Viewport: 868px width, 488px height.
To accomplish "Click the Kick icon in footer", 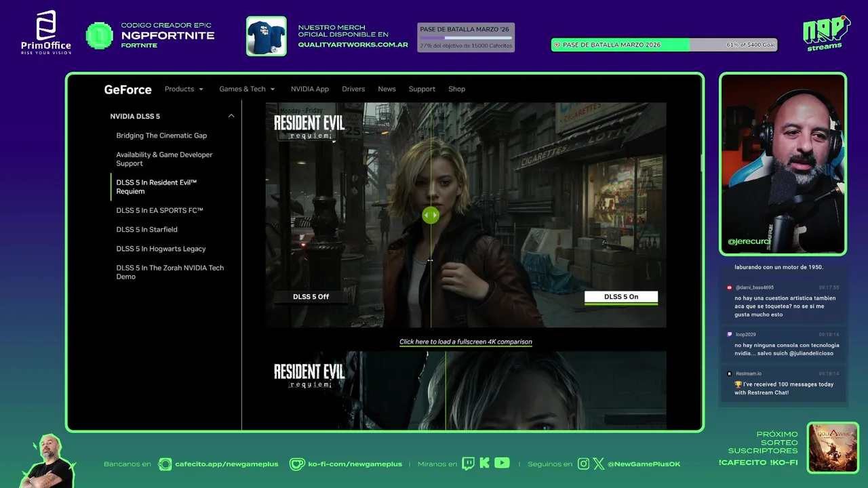I will [x=485, y=464].
